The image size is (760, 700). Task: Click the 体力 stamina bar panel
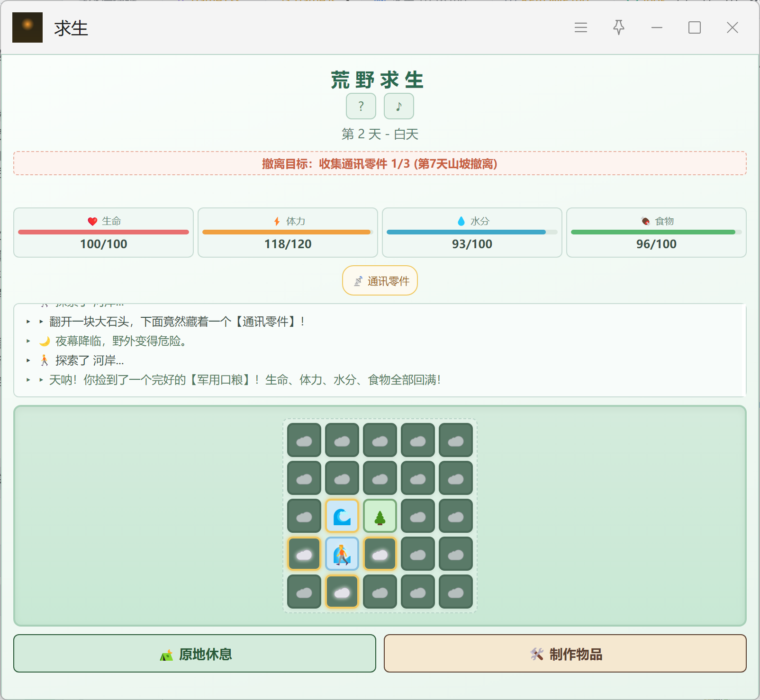[x=288, y=233]
